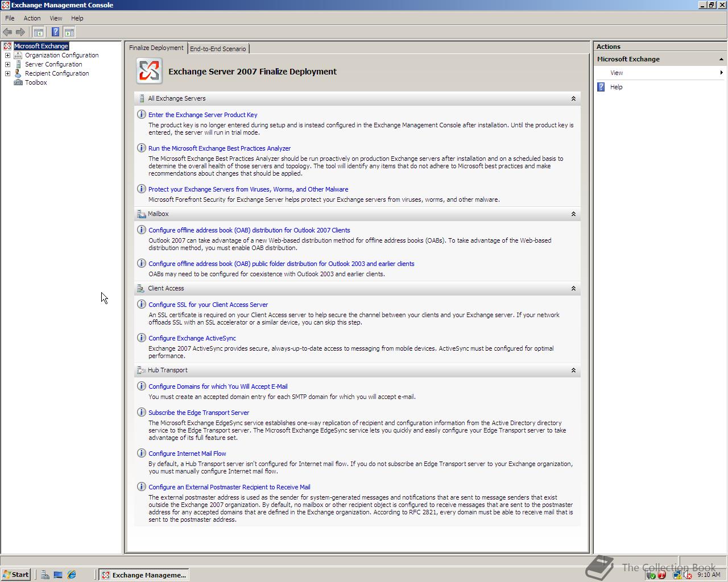
Task: Click the Help question mark icon in Actions
Action: (601, 87)
